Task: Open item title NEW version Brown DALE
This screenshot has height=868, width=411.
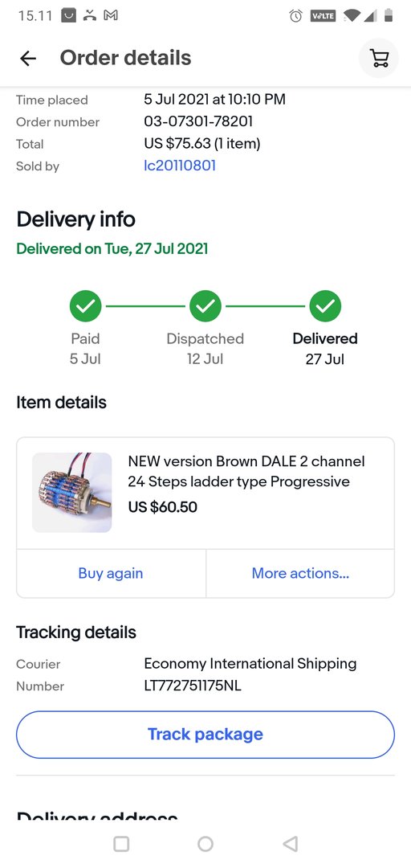Action: [x=246, y=472]
